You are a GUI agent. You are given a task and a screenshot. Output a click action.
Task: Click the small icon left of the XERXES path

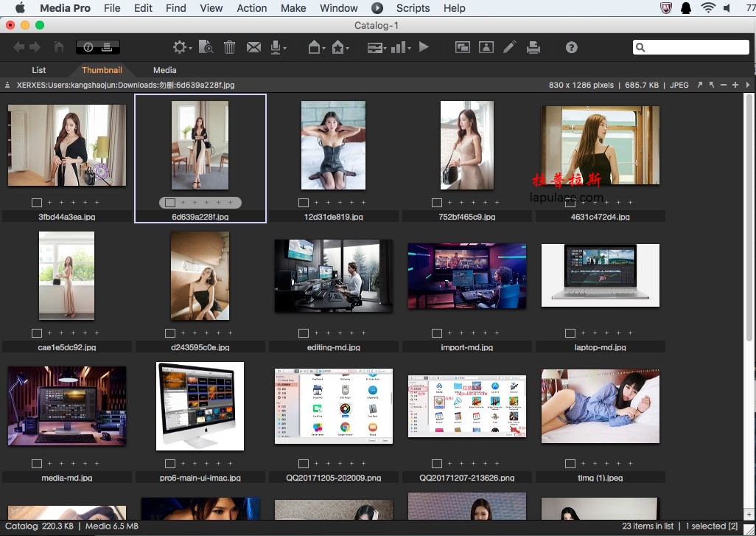pyautogui.click(x=7, y=85)
